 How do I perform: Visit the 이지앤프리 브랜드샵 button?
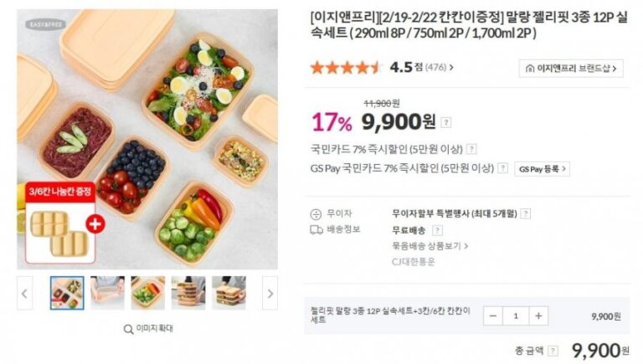click(571, 69)
